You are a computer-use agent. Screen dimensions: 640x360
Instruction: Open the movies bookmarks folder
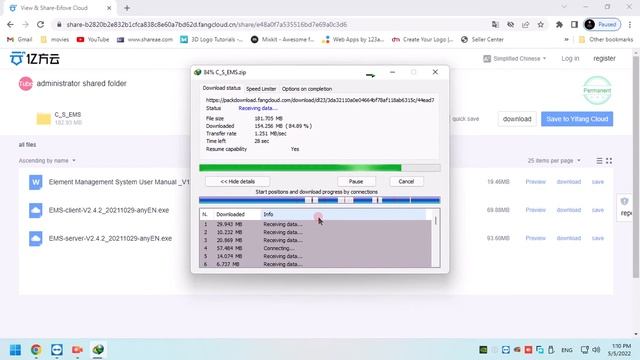click(55, 40)
